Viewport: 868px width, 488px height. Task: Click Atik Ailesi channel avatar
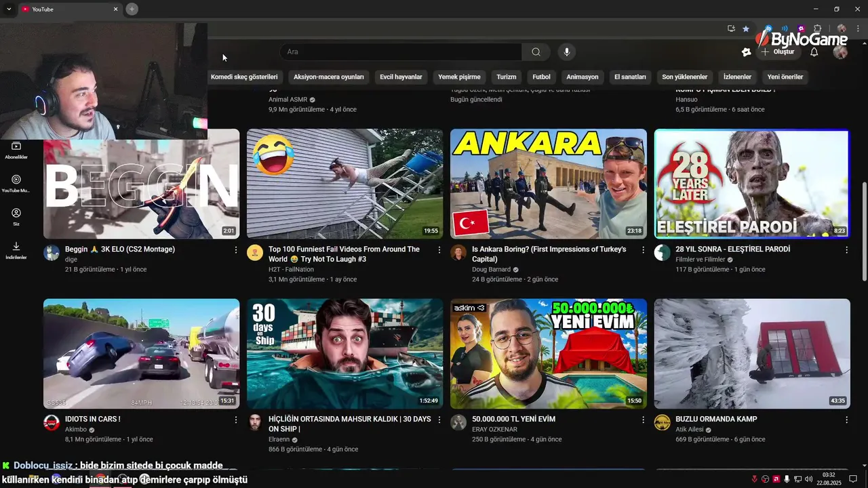click(x=662, y=423)
